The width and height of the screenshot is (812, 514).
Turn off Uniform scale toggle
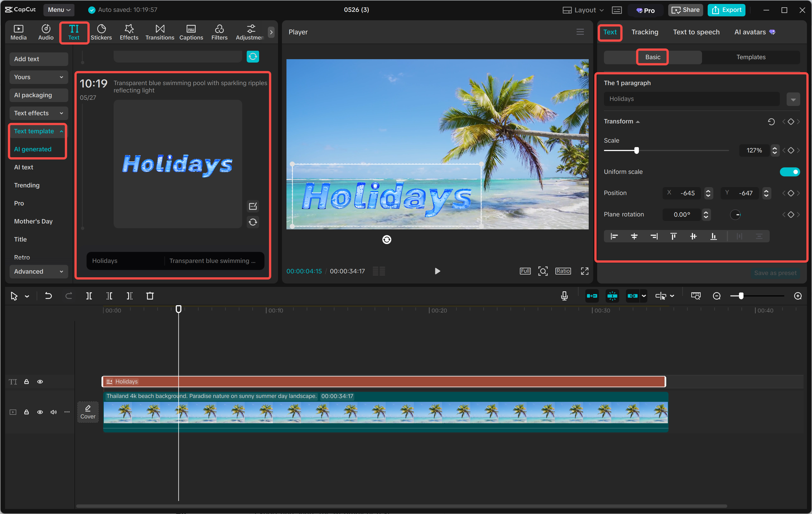point(789,172)
